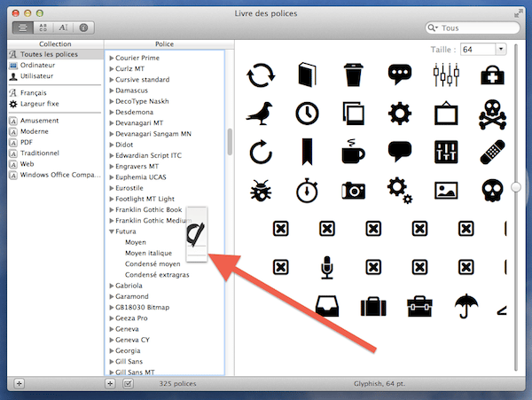This screenshot has height=400, width=532.
Task: Click the microphone glyph
Action: click(x=327, y=267)
